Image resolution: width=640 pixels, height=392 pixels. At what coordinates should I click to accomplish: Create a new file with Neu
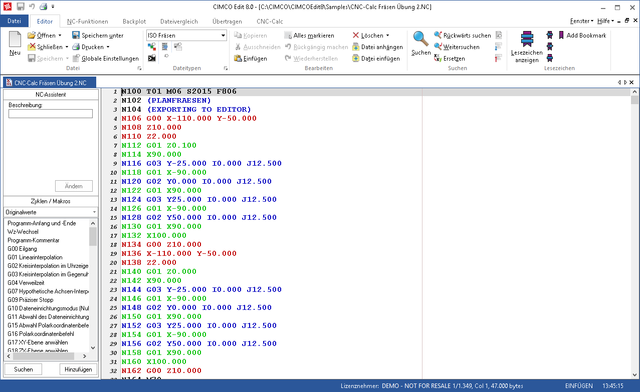click(15, 44)
